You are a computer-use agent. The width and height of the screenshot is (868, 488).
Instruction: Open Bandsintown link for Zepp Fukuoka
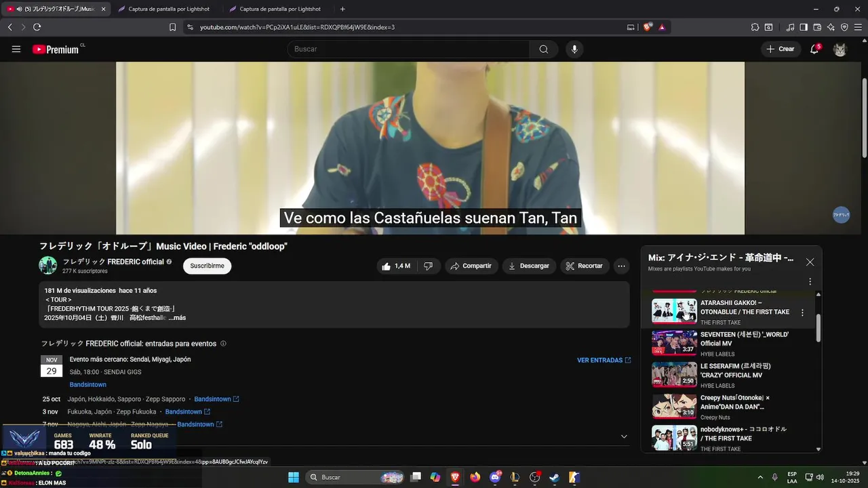pos(187,411)
